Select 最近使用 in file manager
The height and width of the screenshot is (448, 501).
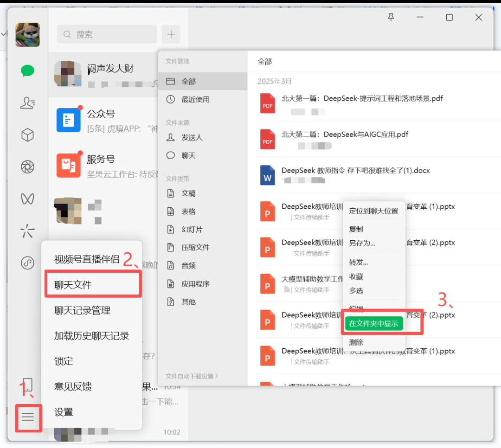[203, 99]
